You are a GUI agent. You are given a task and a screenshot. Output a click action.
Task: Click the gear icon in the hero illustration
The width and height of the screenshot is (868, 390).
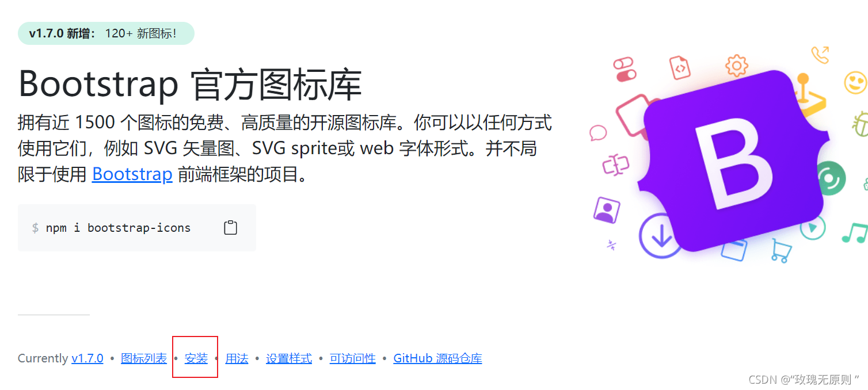[x=736, y=66]
